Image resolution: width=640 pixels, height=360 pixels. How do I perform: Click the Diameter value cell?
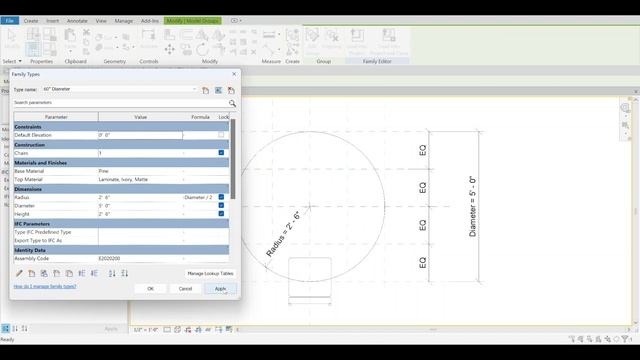coord(140,206)
